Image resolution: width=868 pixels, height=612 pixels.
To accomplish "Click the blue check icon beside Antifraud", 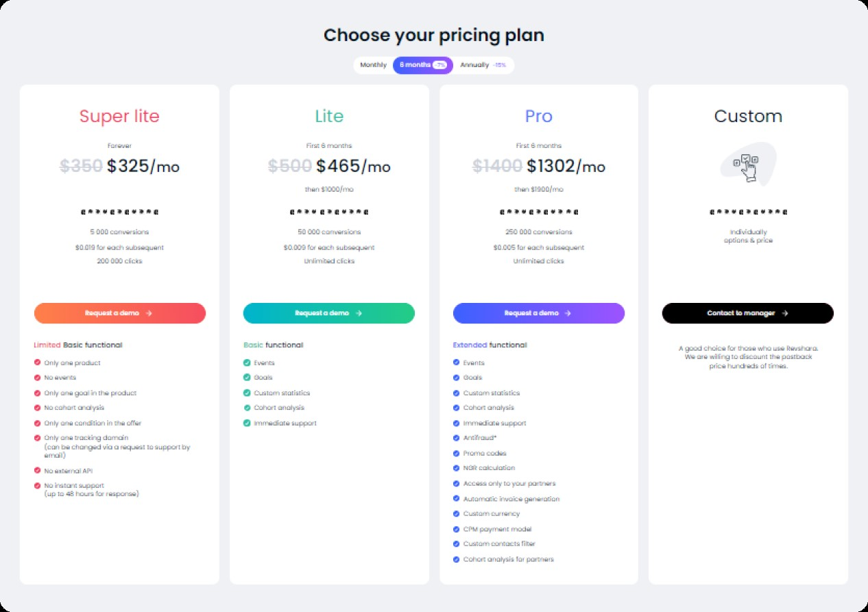I will click(457, 438).
